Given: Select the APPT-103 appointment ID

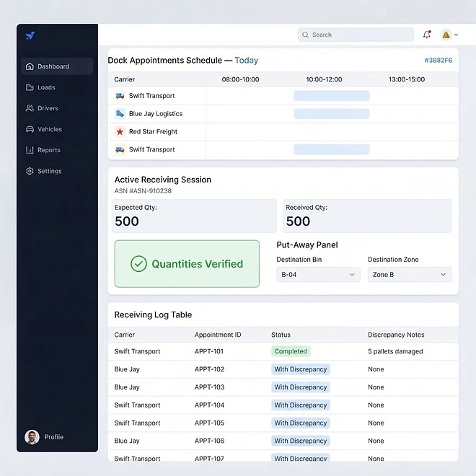Looking at the screenshot, I should [209, 387].
